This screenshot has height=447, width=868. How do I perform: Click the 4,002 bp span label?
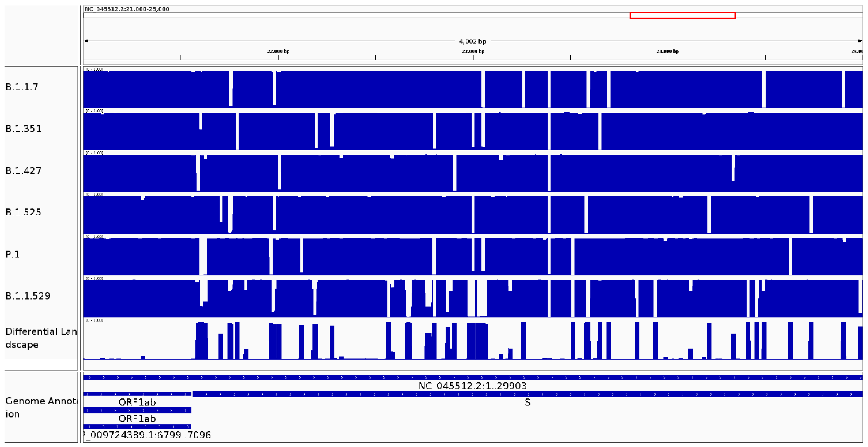[x=473, y=41]
